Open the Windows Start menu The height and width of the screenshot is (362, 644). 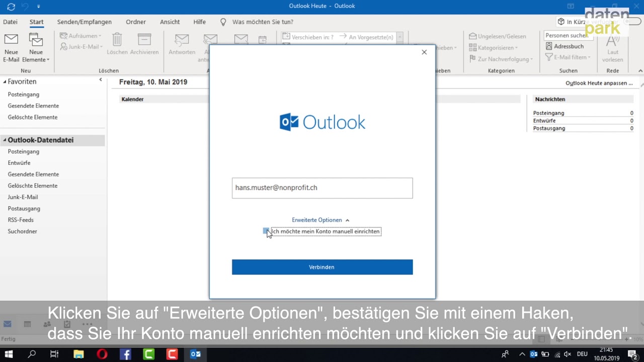(x=9, y=354)
